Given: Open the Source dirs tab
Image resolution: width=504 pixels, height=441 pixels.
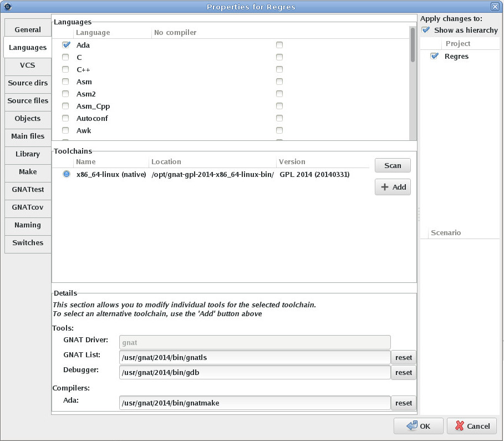Looking at the screenshot, I should coord(28,83).
